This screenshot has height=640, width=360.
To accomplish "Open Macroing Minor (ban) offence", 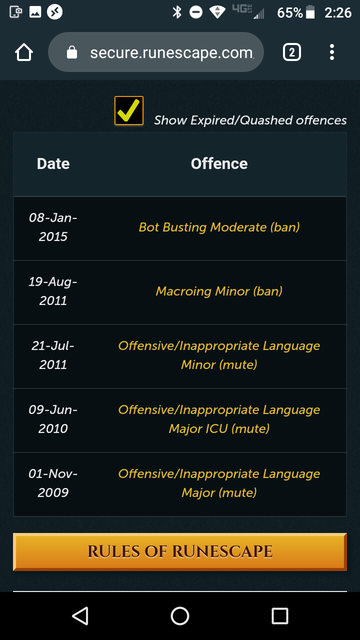I will 219,291.
